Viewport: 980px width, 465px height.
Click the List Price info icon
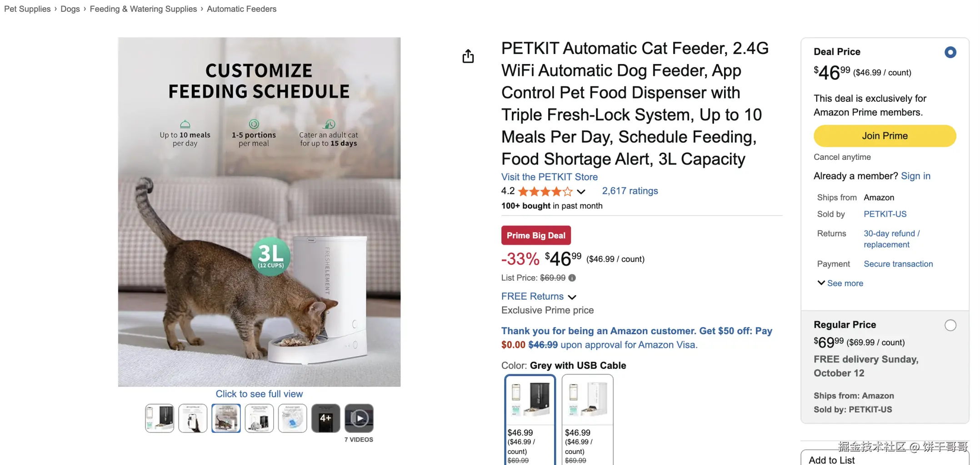[572, 278]
